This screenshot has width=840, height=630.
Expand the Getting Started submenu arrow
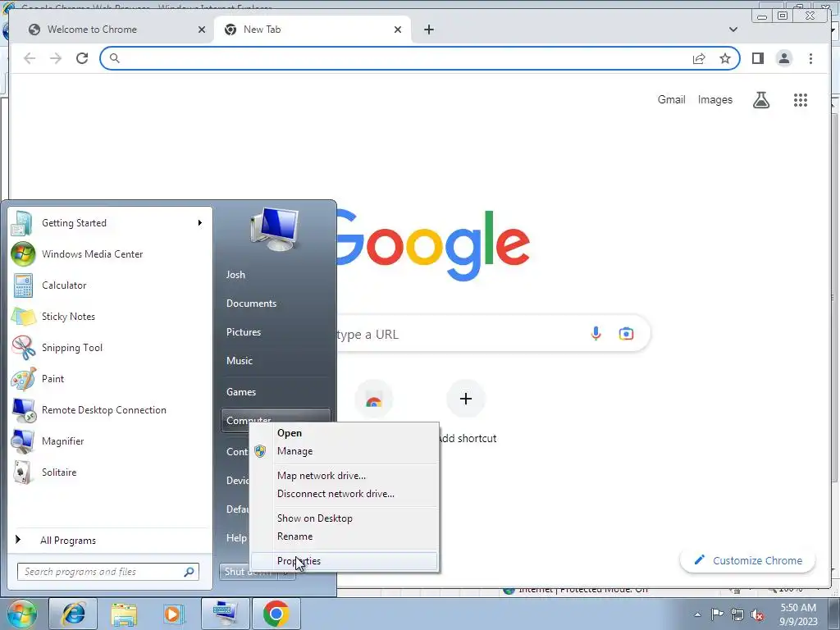click(200, 223)
